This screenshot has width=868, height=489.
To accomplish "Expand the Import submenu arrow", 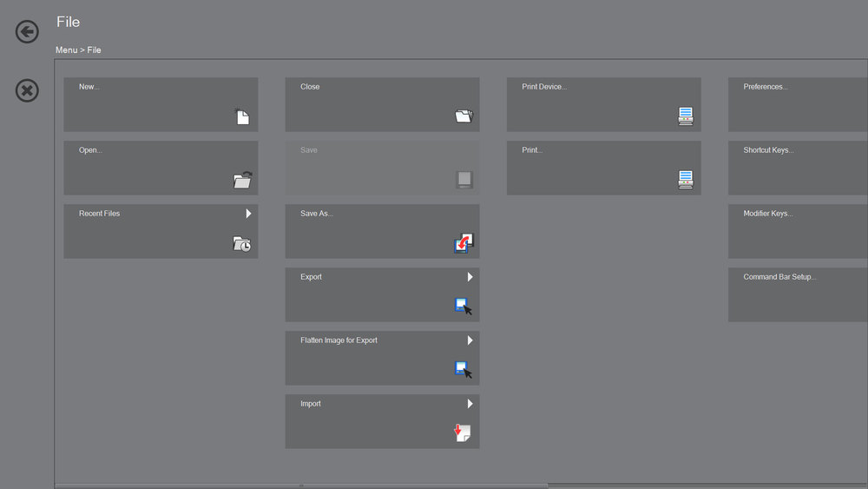I will (470, 404).
